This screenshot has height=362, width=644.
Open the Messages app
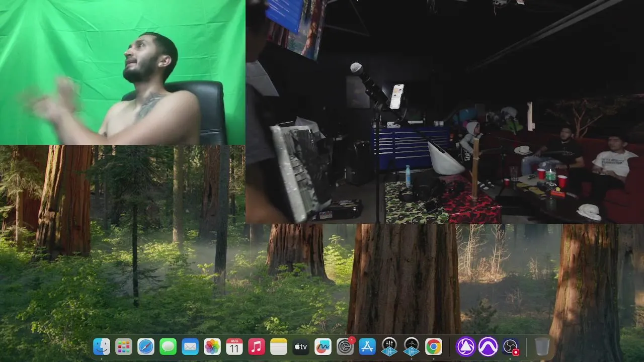point(168,346)
